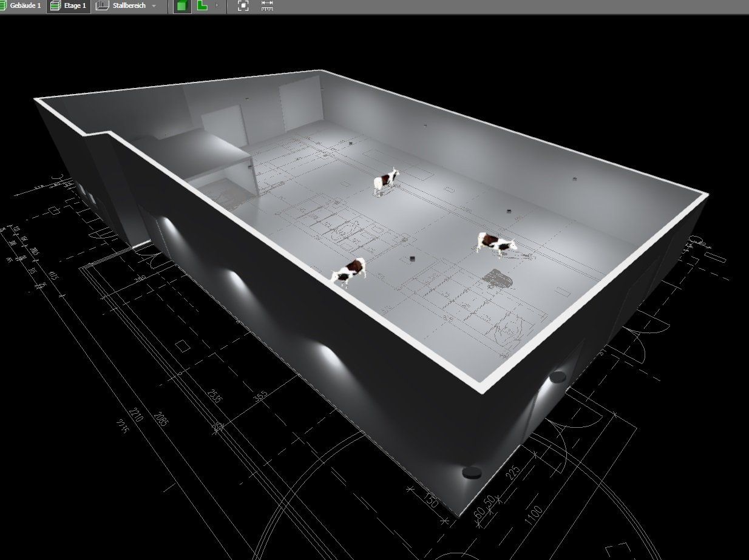749x560 pixels.
Task: Click the Stallbereich room label
Action: click(x=129, y=5)
